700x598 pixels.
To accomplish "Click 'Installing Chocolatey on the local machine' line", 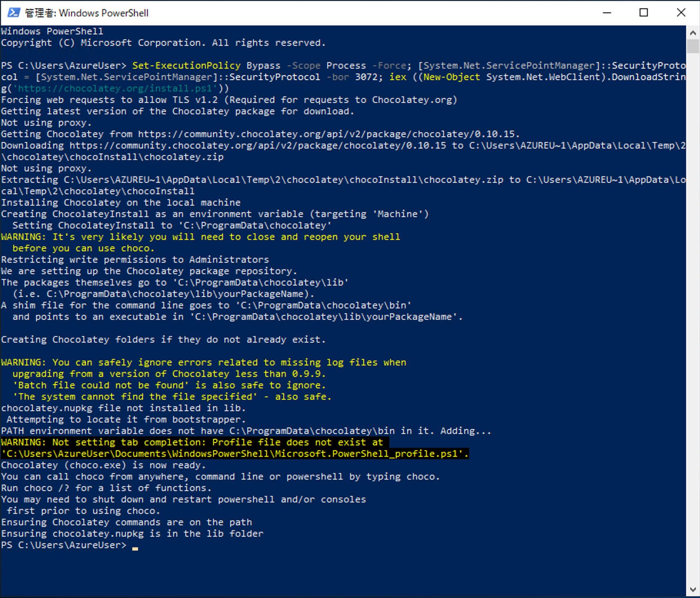I will coord(121,203).
